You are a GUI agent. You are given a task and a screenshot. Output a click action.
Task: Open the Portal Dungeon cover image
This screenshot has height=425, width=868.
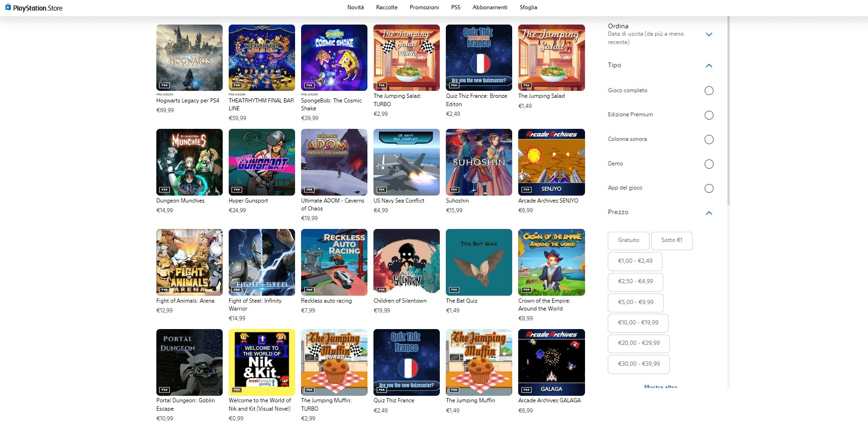[189, 362]
